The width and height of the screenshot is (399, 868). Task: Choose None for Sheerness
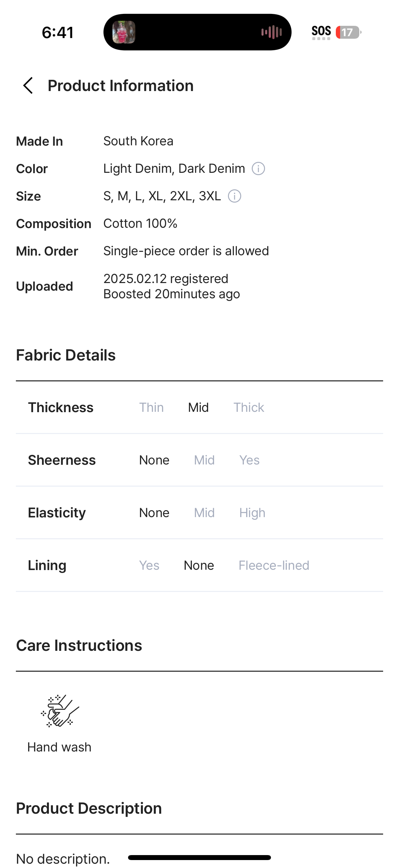pyautogui.click(x=154, y=460)
